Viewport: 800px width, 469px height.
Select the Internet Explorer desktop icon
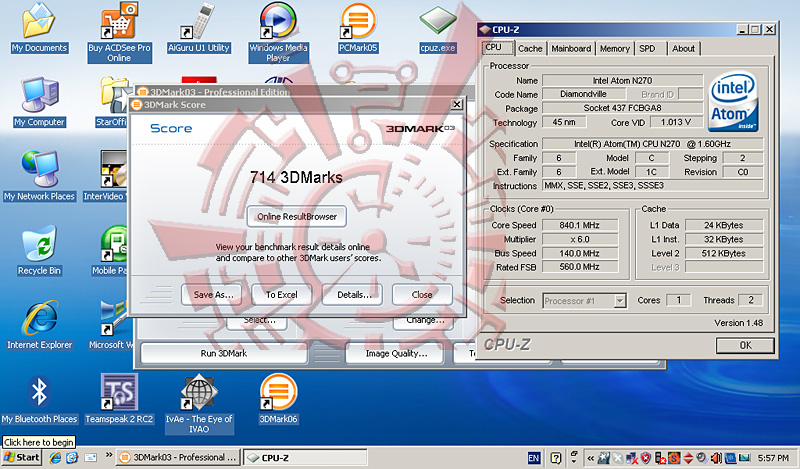39,325
